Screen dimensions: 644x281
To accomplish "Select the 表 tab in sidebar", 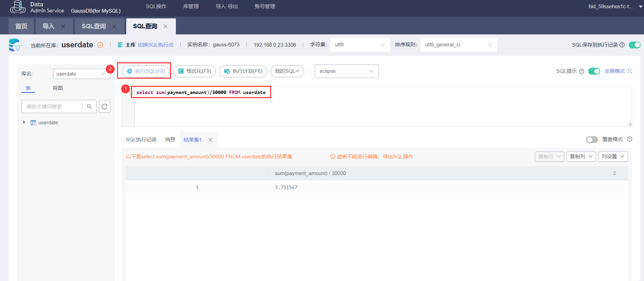I will 28,88.
